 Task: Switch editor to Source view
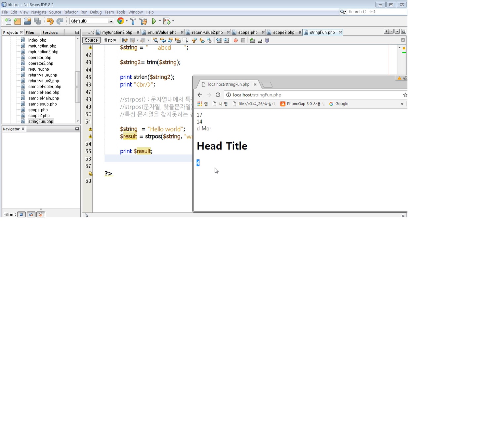[x=91, y=40]
